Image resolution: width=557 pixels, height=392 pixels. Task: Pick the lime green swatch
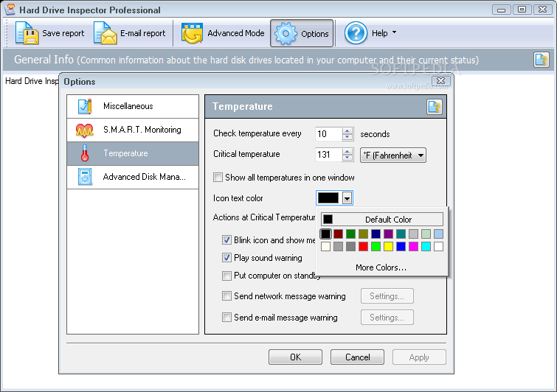pos(376,246)
